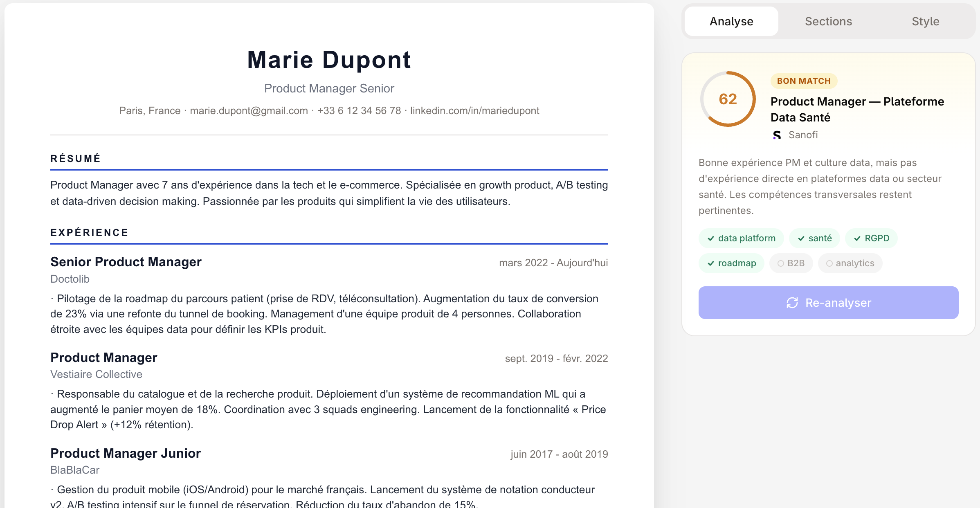
Task: Click the résumé summary paragraph
Action: [x=329, y=193]
